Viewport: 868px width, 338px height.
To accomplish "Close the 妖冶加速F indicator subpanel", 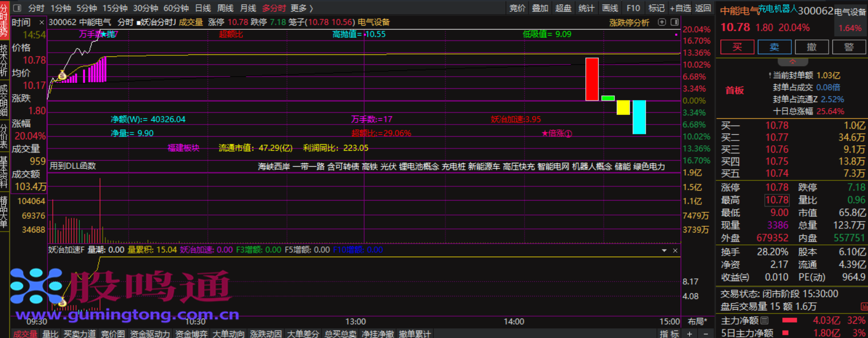I will point(675,250).
